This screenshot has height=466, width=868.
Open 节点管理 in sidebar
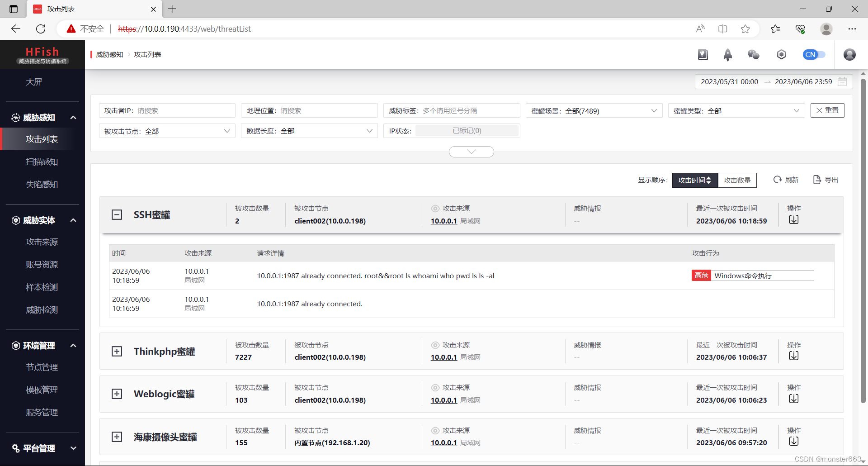point(42,367)
